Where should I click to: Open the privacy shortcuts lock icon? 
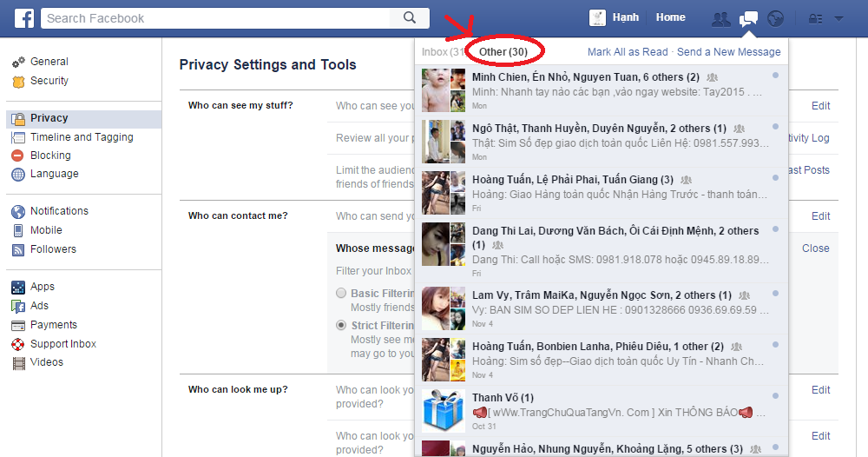[815, 19]
